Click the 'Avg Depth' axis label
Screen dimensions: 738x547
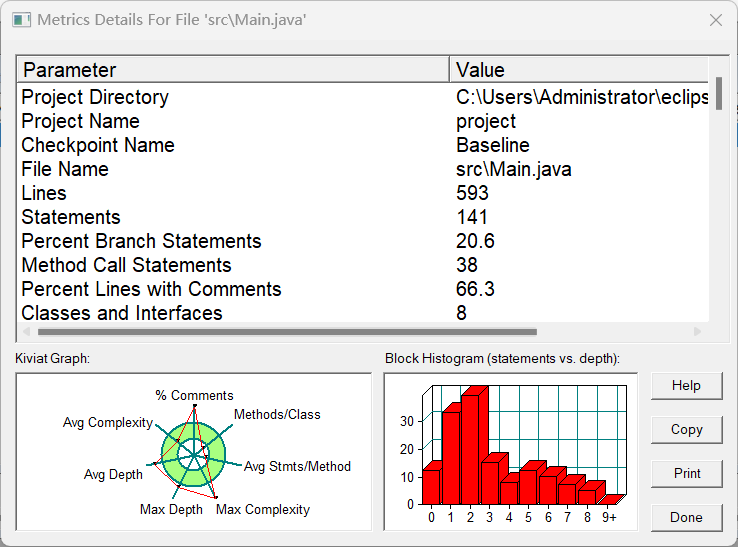coord(113,475)
